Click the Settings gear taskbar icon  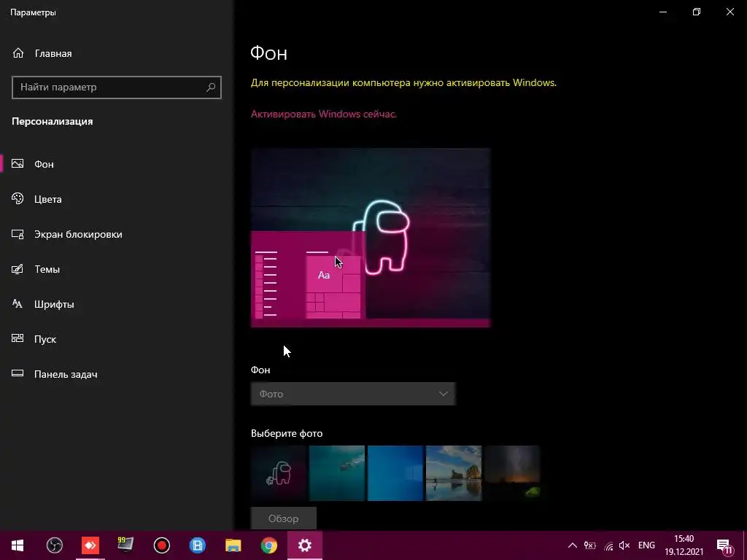coord(305,545)
